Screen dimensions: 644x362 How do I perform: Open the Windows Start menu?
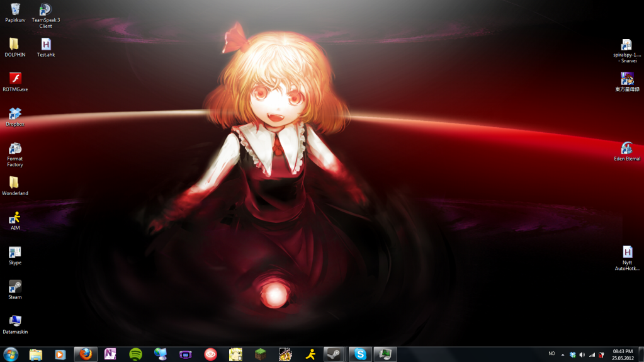pos(11,354)
